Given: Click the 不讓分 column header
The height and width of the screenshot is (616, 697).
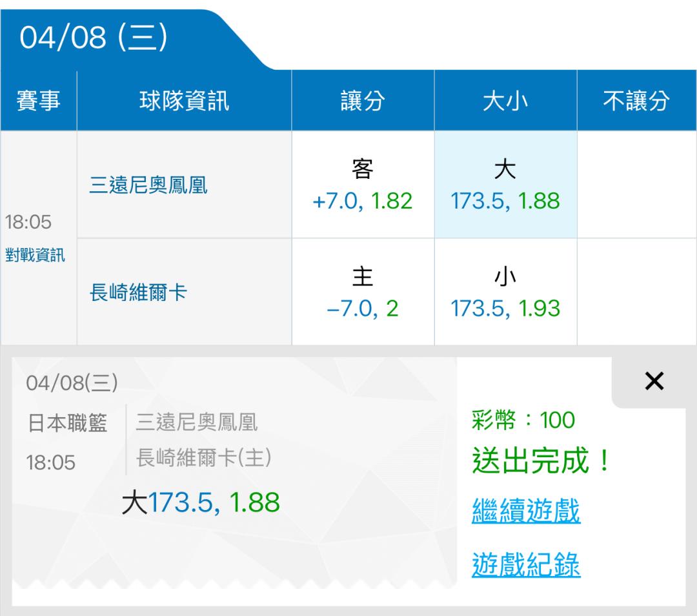Looking at the screenshot, I should tap(636, 101).
